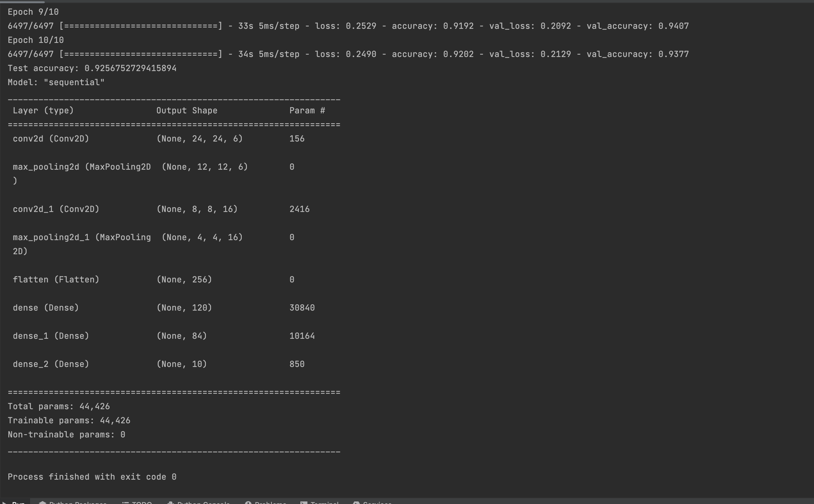
Task: Select the conv2d layer summary row
Action: click(x=133, y=139)
